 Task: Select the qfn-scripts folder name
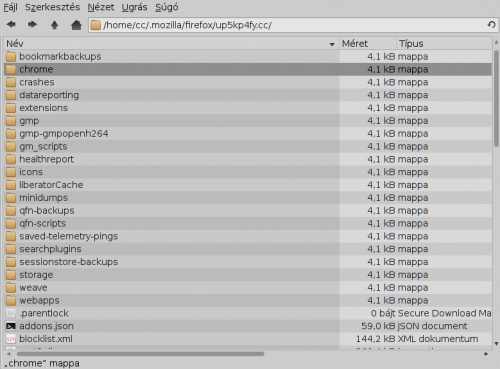pyautogui.click(x=42, y=223)
